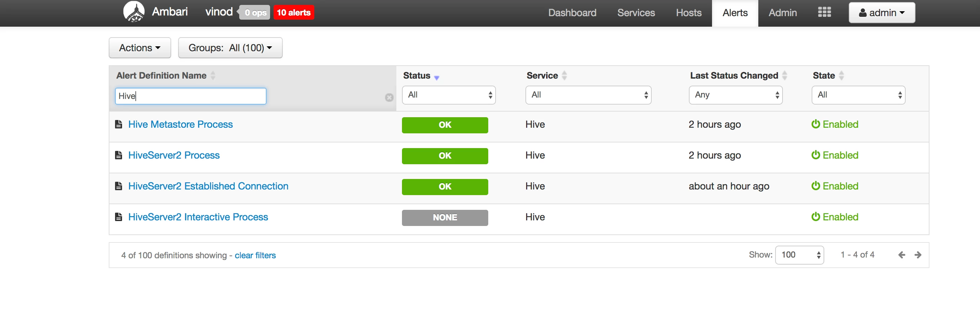Disable Hive Metastore Process alert

[x=835, y=125]
